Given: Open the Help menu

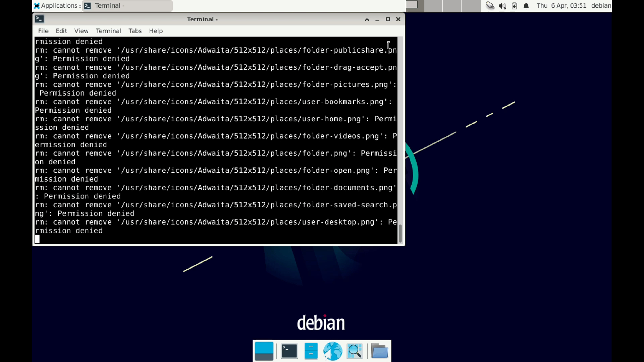Looking at the screenshot, I should point(156,31).
